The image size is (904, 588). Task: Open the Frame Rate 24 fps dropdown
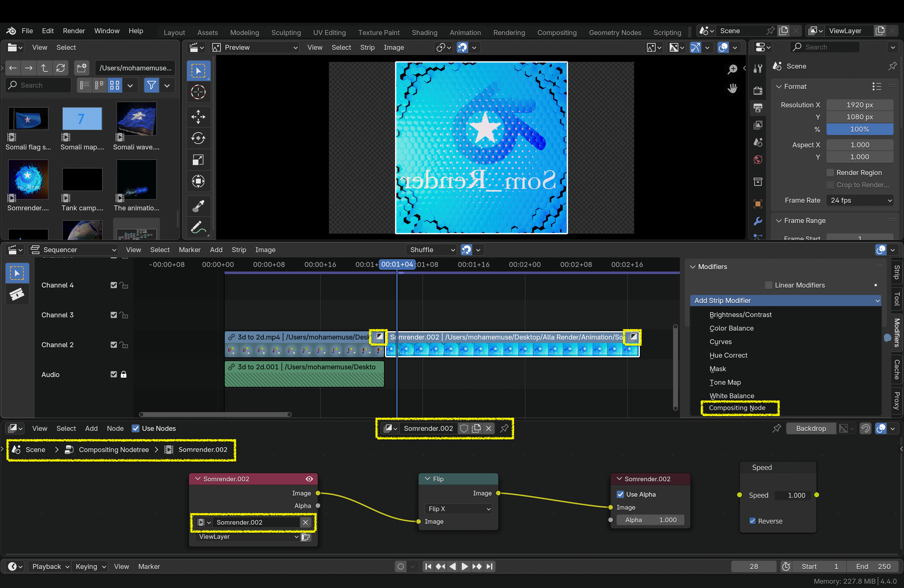[860, 201]
